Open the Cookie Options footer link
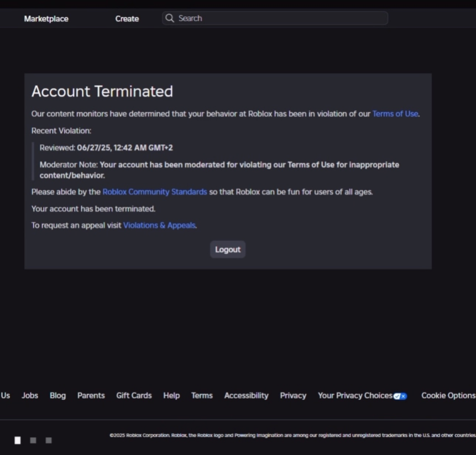The height and width of the screenshot is (455, 476). [448, 395]
